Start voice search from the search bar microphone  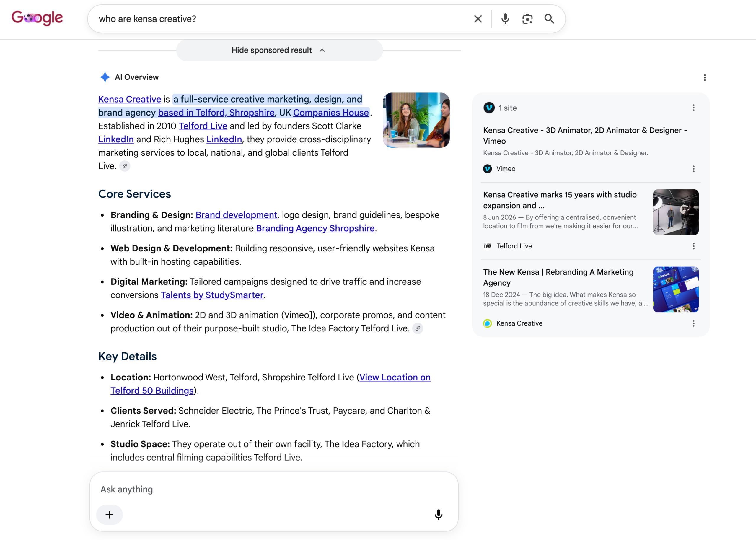pos(505,19)
